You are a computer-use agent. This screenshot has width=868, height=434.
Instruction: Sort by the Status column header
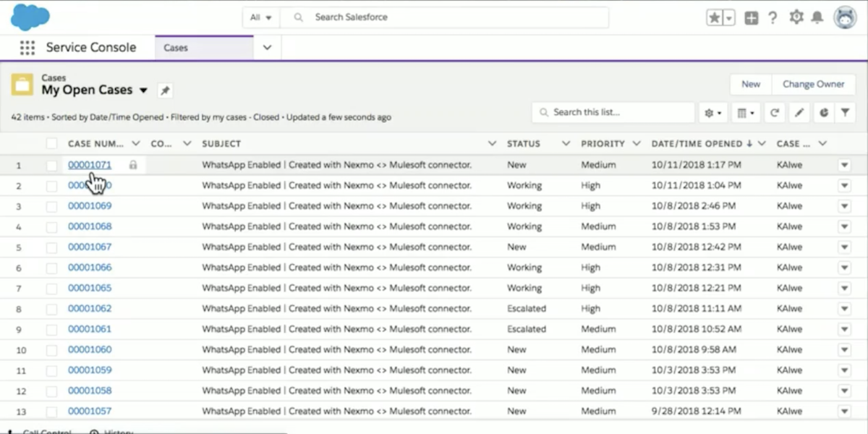pyautogui.click(x=523, y=144)
